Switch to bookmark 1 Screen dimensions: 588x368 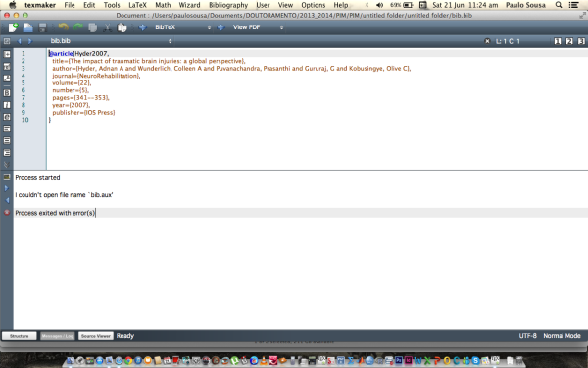(x=558, y=41)
